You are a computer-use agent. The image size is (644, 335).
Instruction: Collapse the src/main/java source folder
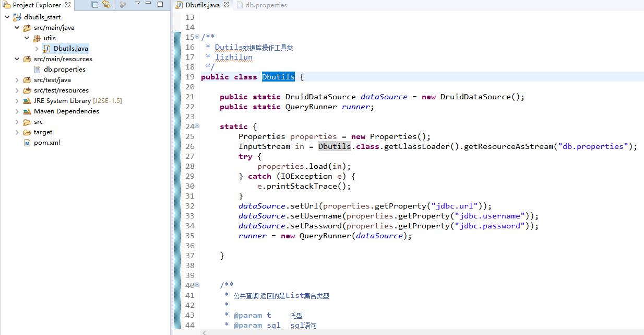tap(17, 28)
